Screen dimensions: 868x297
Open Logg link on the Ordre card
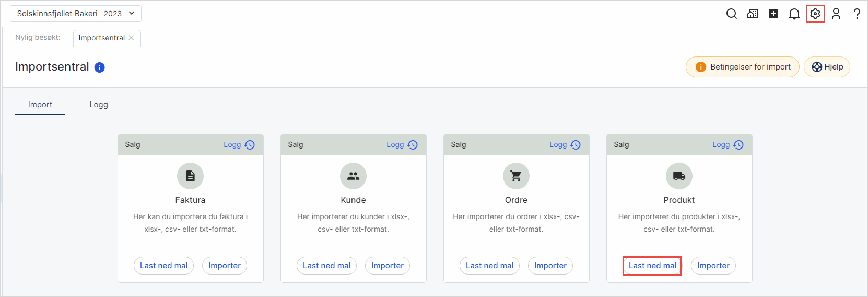point(565,145)
